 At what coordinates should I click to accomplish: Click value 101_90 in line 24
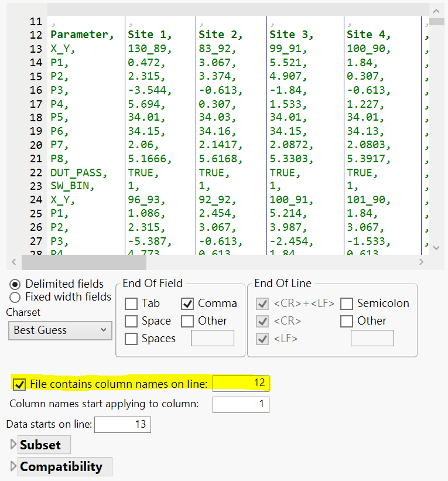click(x=369, y=200)
